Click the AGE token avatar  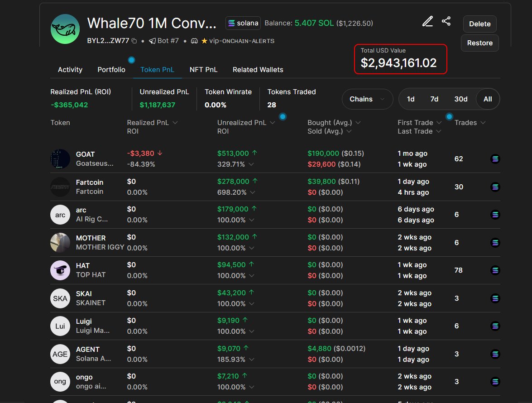pos(60,354)
